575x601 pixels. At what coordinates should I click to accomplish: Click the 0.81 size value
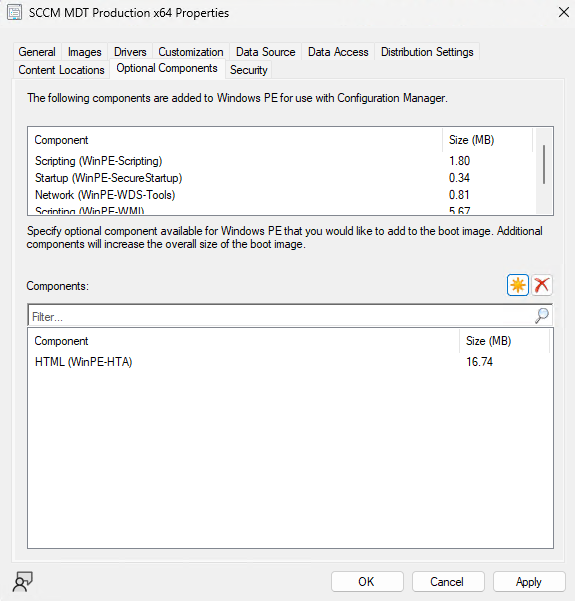[459, 195]
